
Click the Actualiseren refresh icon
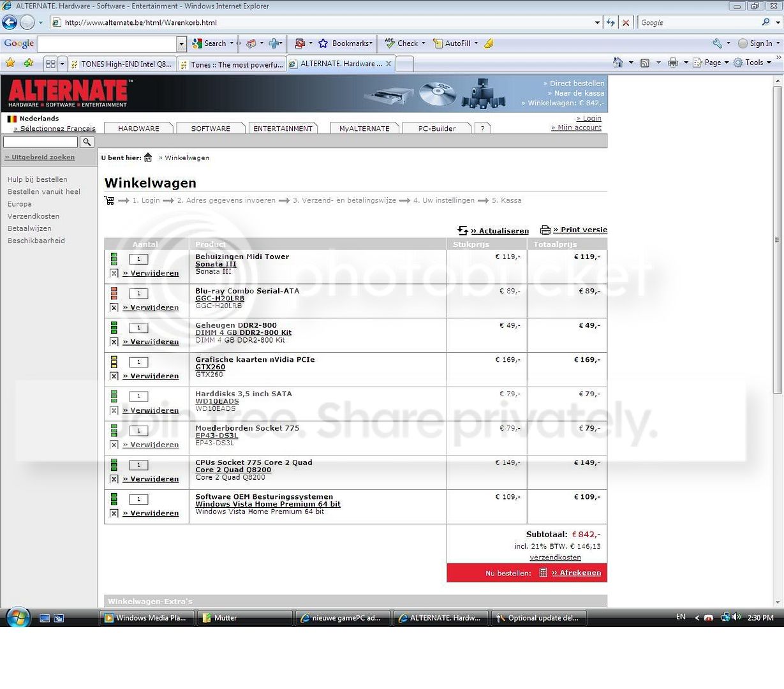(x=463, y=230)
